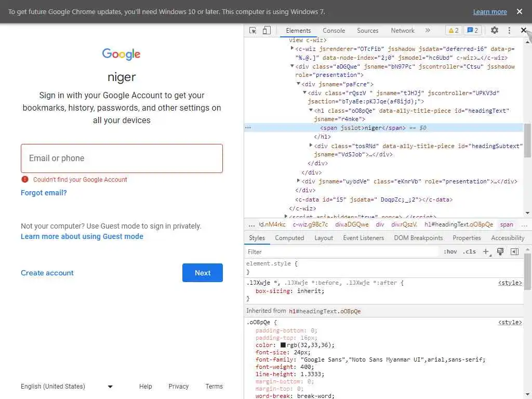
Task: Toggle the :hov element state button
Action: [x=450, y=252]
